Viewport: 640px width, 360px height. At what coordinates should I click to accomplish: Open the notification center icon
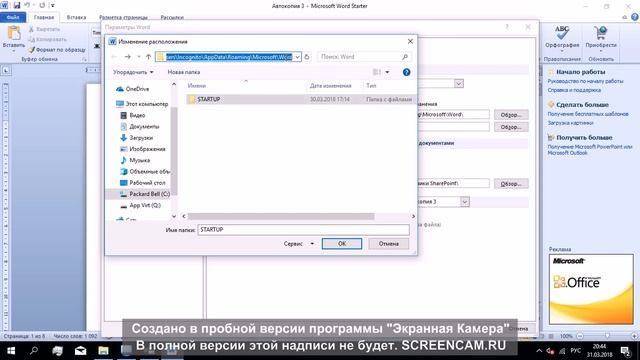tap(625, 351)
